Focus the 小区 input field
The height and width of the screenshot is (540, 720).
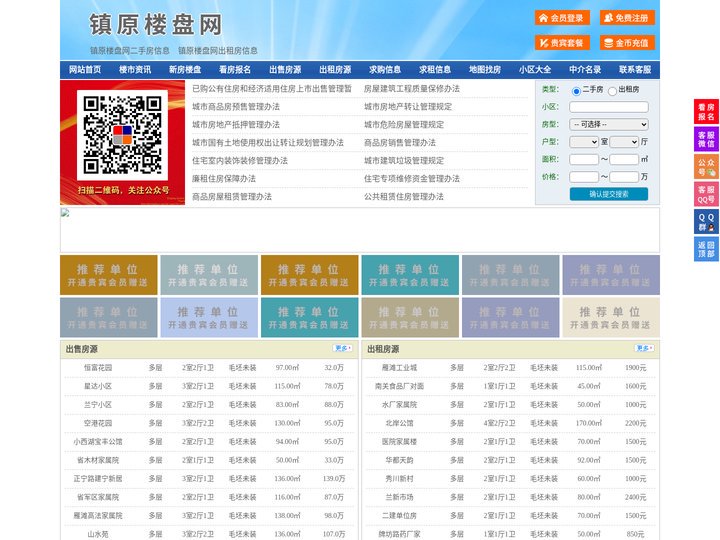tap(609, 107)
